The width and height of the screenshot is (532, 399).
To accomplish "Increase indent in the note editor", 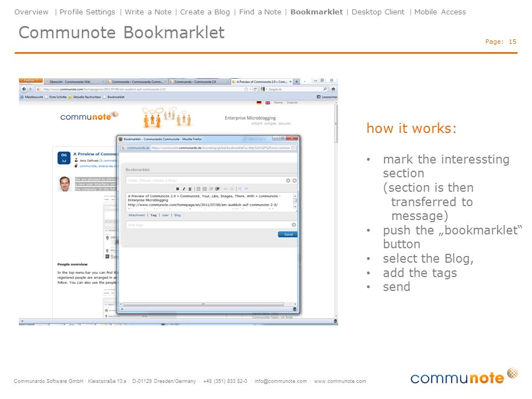I will [x=217, y=189].
